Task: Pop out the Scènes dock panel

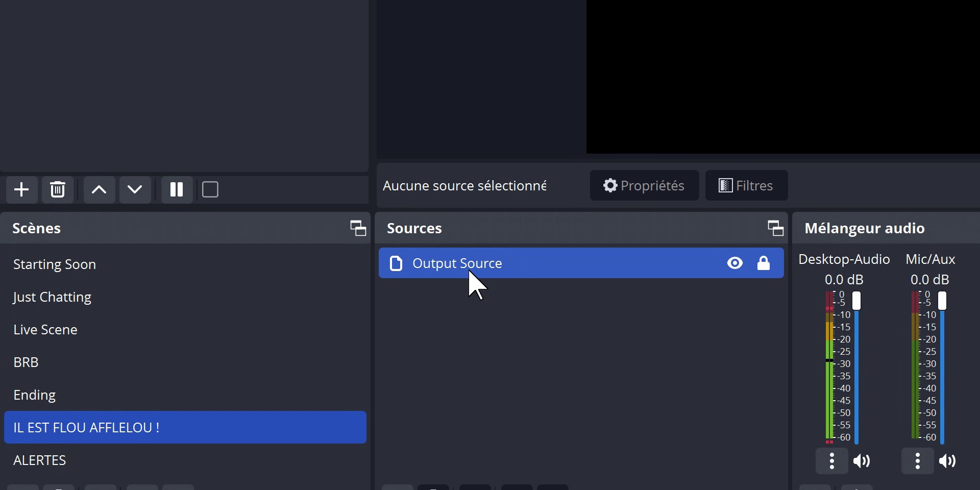Action: pyautogui.click(x=358, y=228)
